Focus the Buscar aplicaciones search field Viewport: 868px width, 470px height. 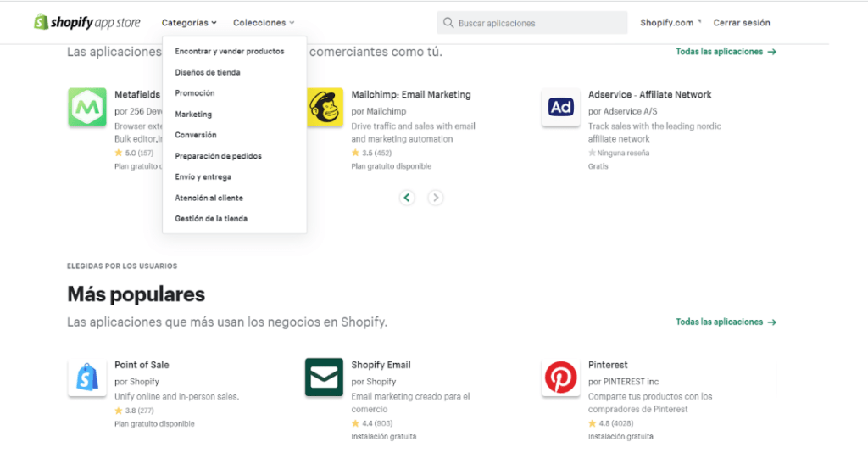pos(532,23)
